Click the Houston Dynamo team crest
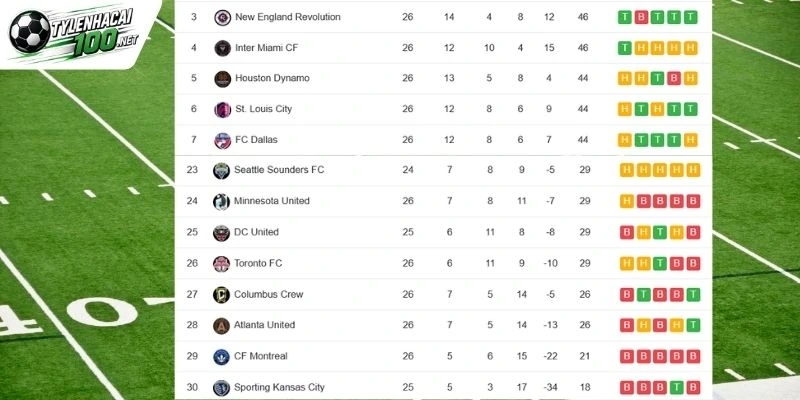Image resolution: width=800 pixels, height=400 pixels. (x=222, y=79)
